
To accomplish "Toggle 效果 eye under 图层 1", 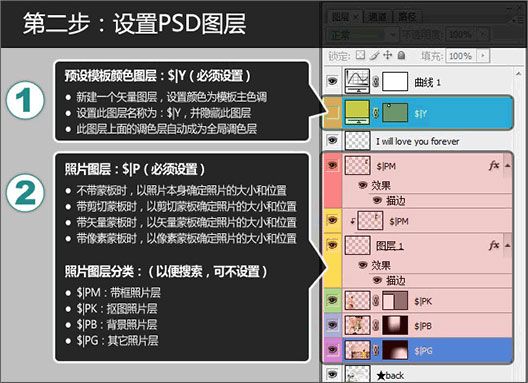I will coord(363,265).
